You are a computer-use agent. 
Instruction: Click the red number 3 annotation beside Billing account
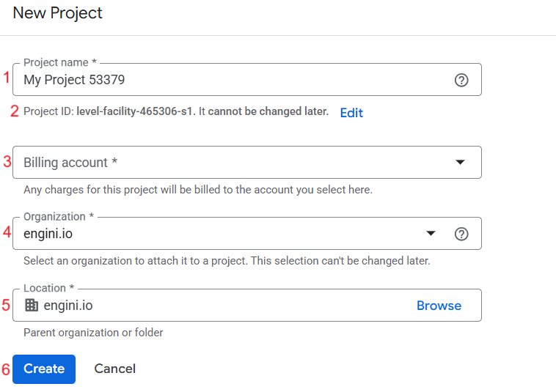[7, 162]
